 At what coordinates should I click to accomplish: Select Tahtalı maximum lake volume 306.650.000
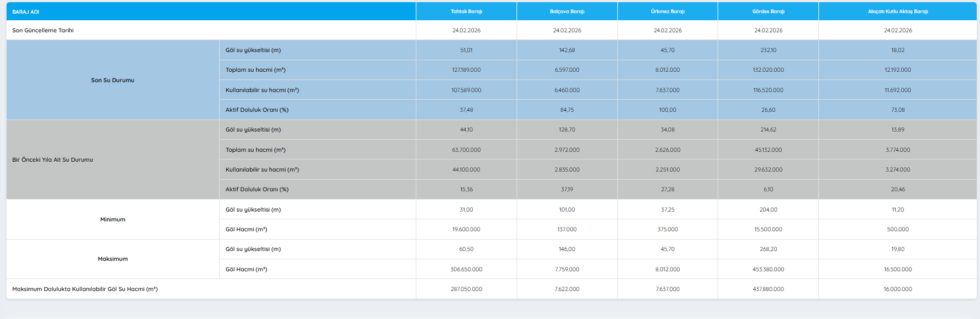[466, 270]
